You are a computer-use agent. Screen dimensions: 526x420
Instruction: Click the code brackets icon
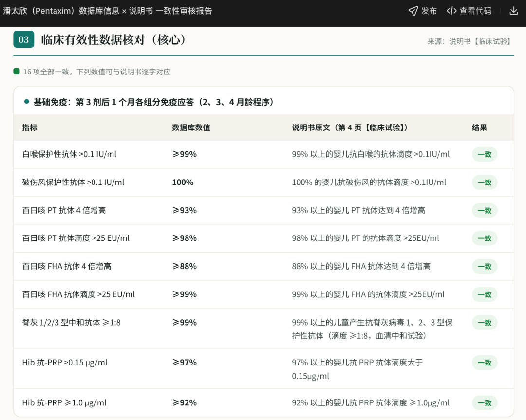point(451,11)
